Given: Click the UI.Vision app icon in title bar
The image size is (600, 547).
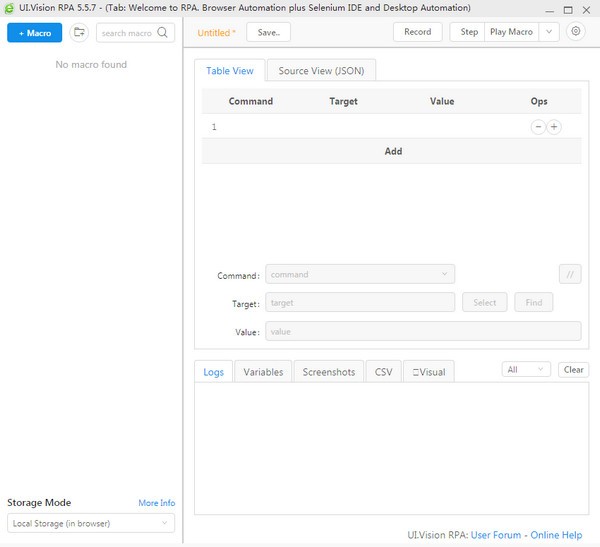Looking at the screenshot, I should [x=9, y=8].
